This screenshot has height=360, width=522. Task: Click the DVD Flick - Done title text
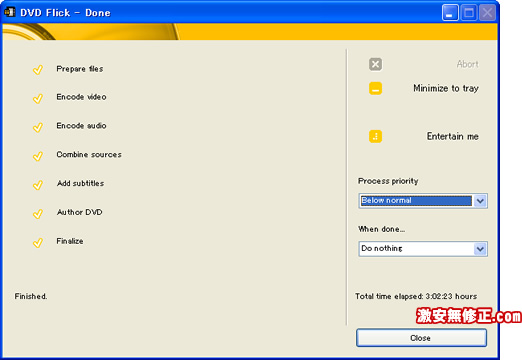(65, 13)
